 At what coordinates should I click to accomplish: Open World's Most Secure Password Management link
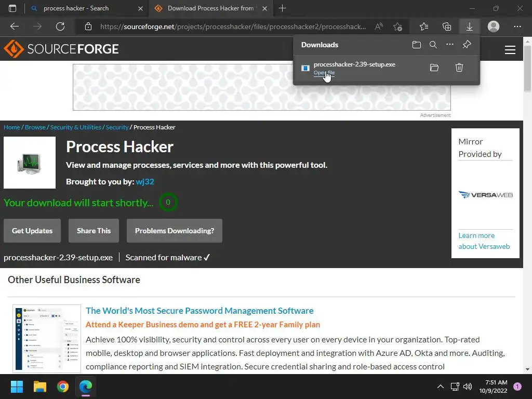[199, 311]
